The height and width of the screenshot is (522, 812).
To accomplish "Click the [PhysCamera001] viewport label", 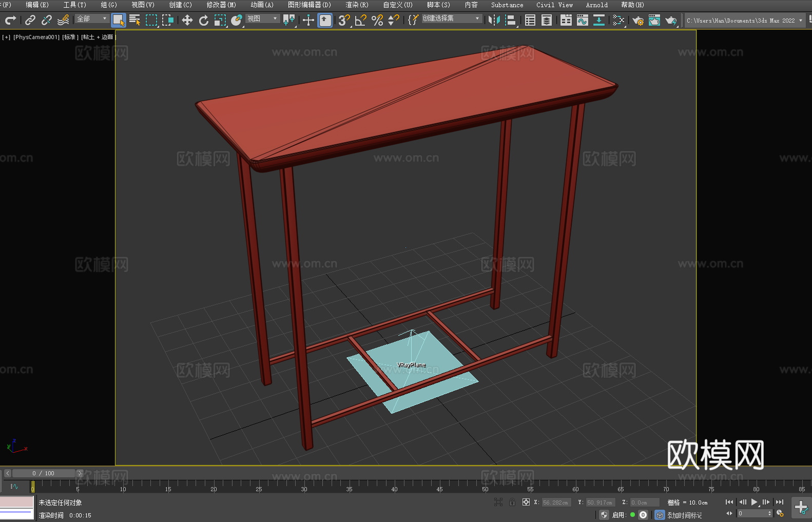I will [x=36, y=37].
